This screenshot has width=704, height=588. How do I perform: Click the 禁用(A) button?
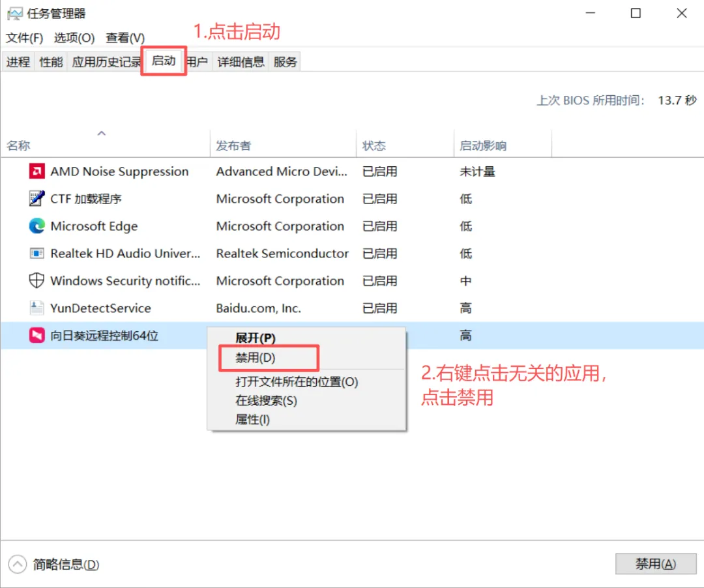[x=656, y=564]
